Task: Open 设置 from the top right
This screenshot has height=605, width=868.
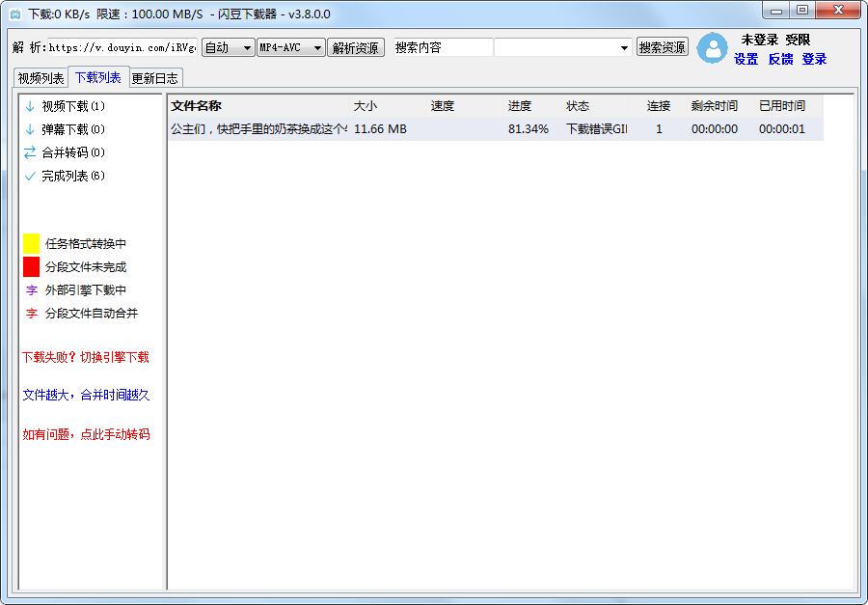Action: (746, 59)
